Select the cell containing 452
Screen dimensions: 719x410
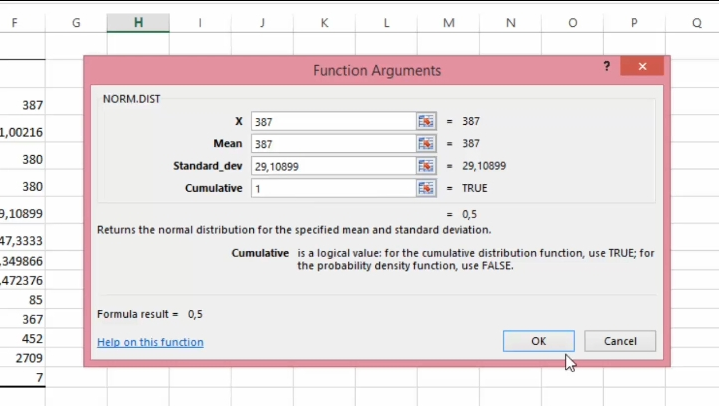(x=22, y=338)
